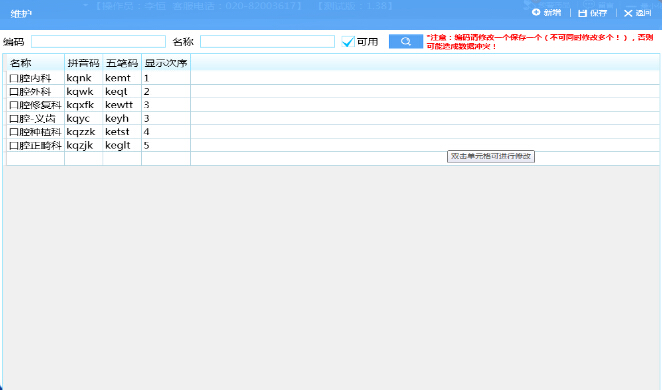This screenshot has height=390, width=662.
Task: Click the keql wubi code cell
Action: click(x=122, y=92)
